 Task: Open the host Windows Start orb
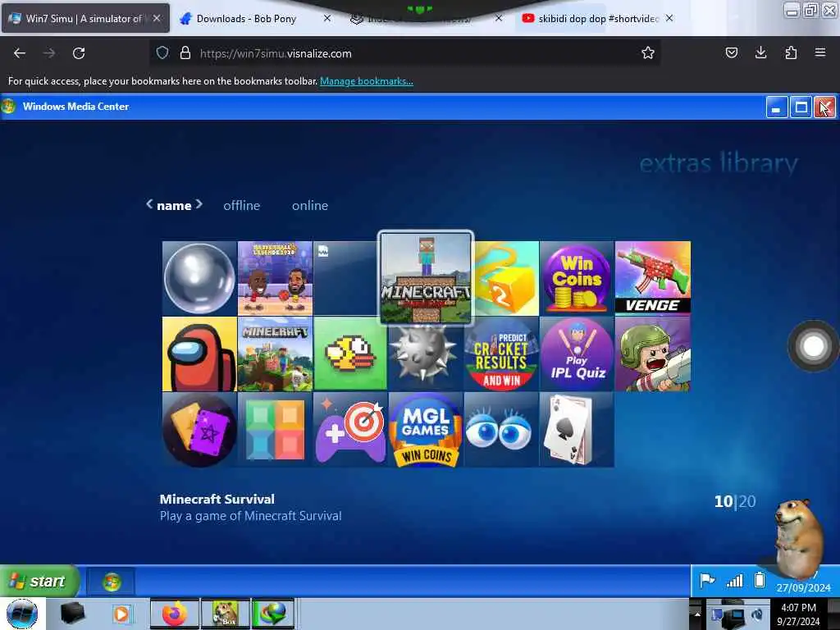coord(21,614)
